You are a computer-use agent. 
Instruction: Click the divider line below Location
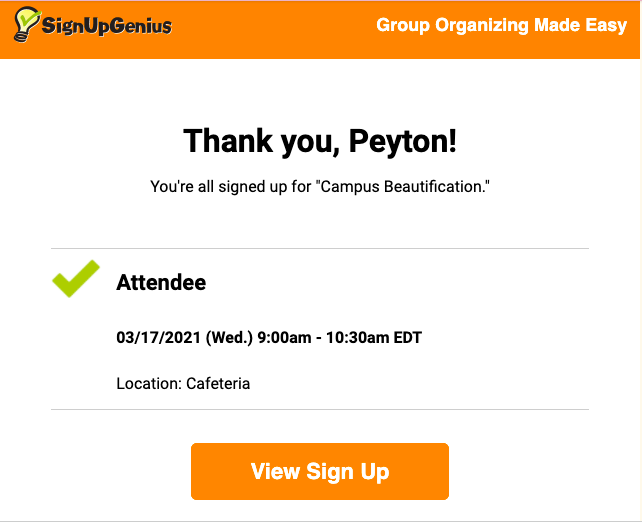[x=320, y=409]
